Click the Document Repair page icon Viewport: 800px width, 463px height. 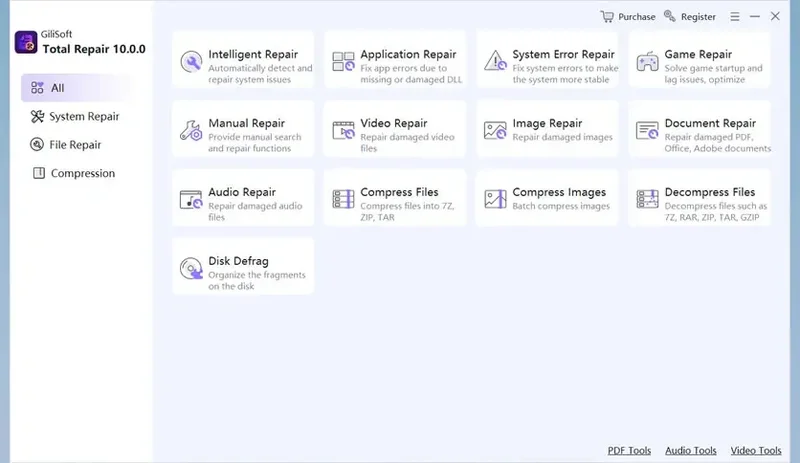click(x=647, y=130)
